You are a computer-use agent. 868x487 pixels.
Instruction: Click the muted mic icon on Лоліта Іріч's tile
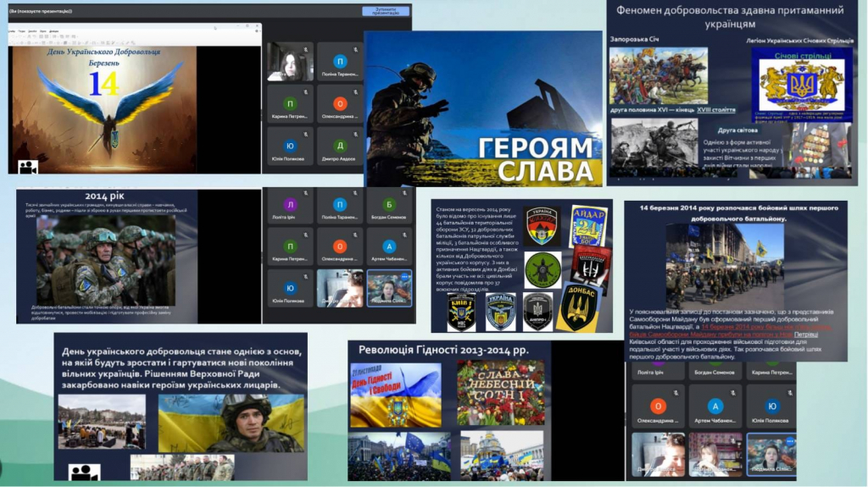click(x=306, y=193)
